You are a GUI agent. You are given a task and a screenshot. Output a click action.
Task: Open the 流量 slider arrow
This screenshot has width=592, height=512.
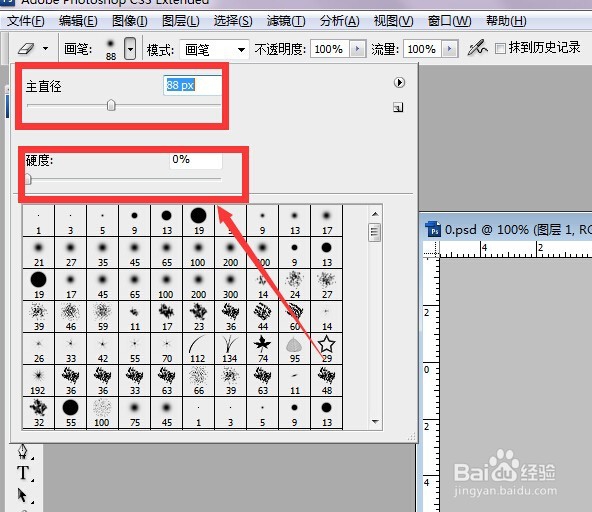coord(449,49)
